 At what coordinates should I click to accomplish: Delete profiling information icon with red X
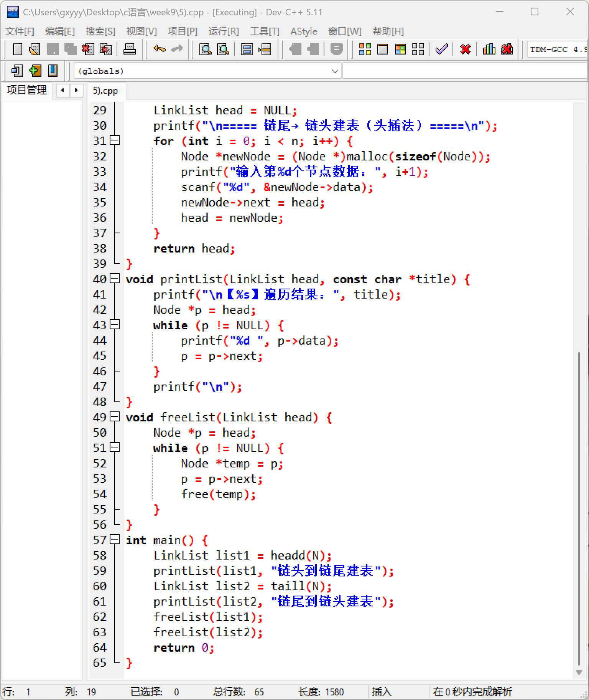click(507, 49)
